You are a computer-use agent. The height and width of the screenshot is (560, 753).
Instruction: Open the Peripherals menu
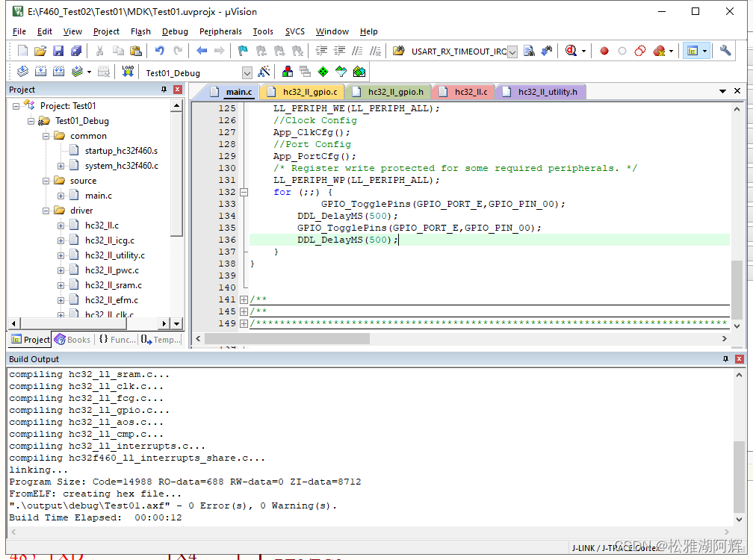click(x=220, y=31)
